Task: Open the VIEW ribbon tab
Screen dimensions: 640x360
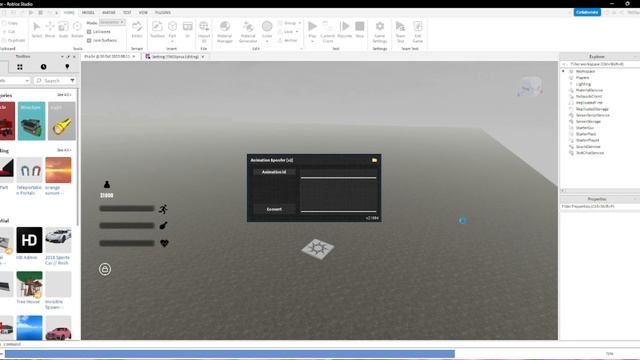Action: pos(143,13)
